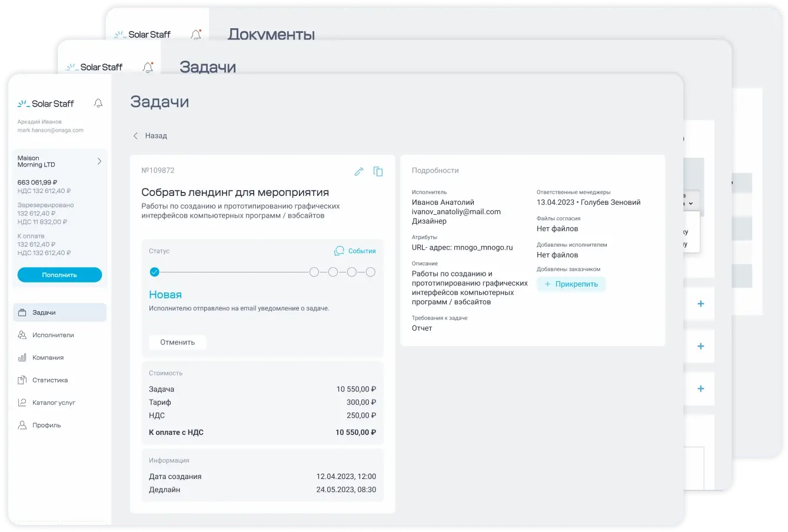788x532 pixels.
Task: Go back using the Назад link
Action: click(x=150, y=136)
